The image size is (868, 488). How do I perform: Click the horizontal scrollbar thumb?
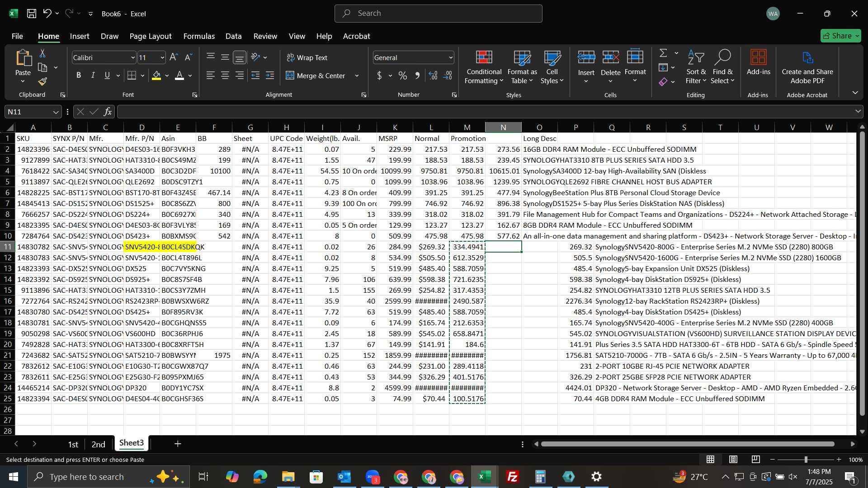[687, 444]
